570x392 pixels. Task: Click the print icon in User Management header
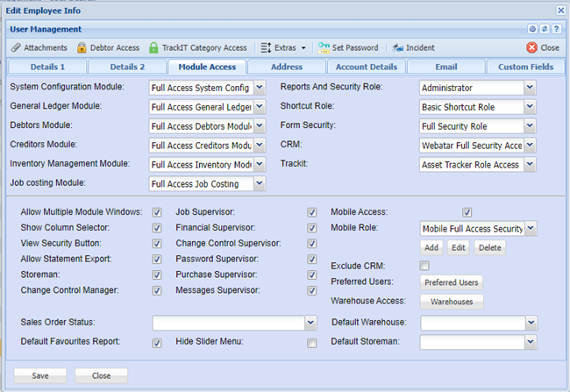pyautogui.click(x=531, y=29)
